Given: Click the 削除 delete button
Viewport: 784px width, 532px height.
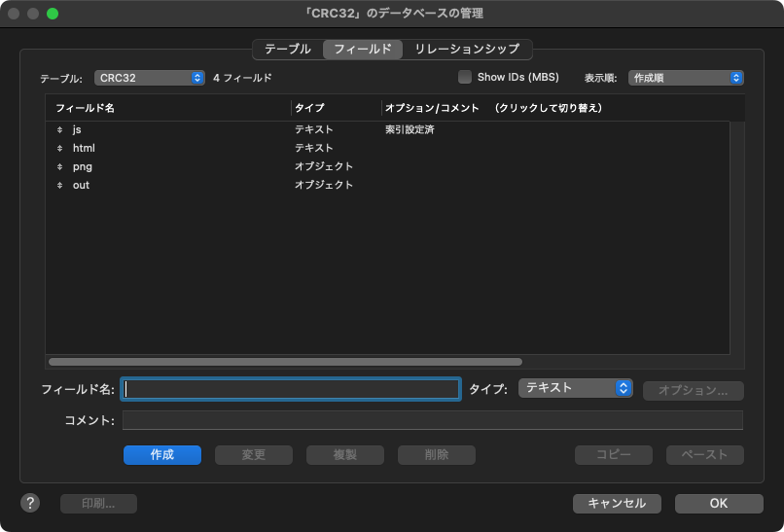Looking at the screenshot, I should point(437,455).
